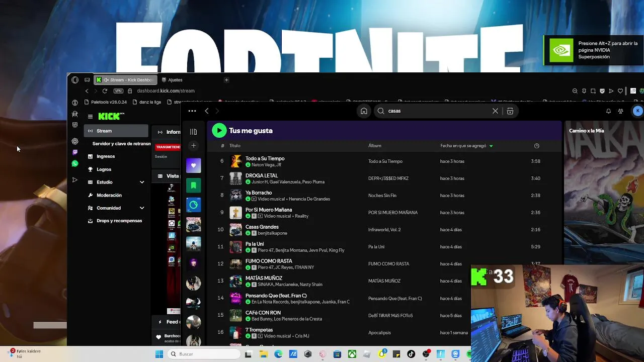Open WhatsApp icon in Opera sidebar

point(75,163)
